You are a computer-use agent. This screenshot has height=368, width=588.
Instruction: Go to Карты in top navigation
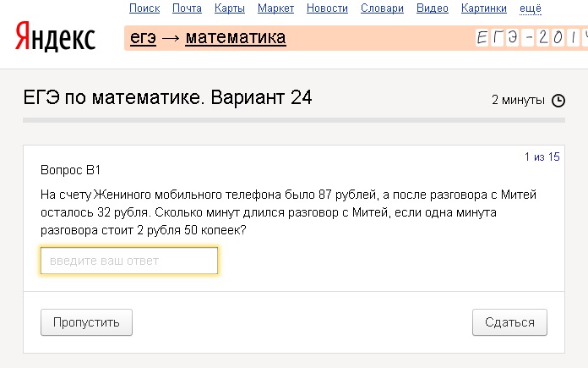pos(230,8)
